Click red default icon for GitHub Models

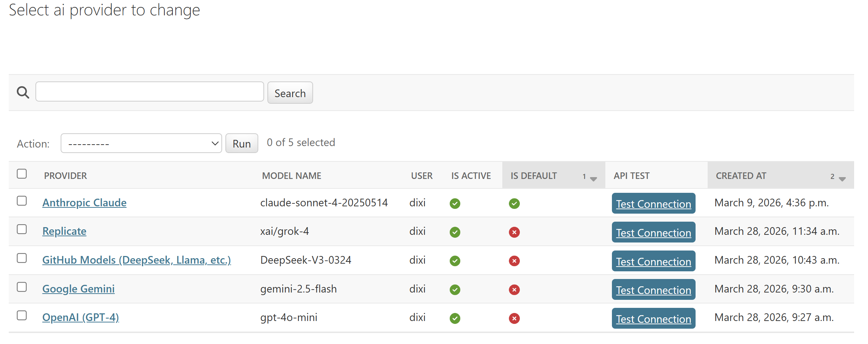pyautogui.click(x=514, y=261)
